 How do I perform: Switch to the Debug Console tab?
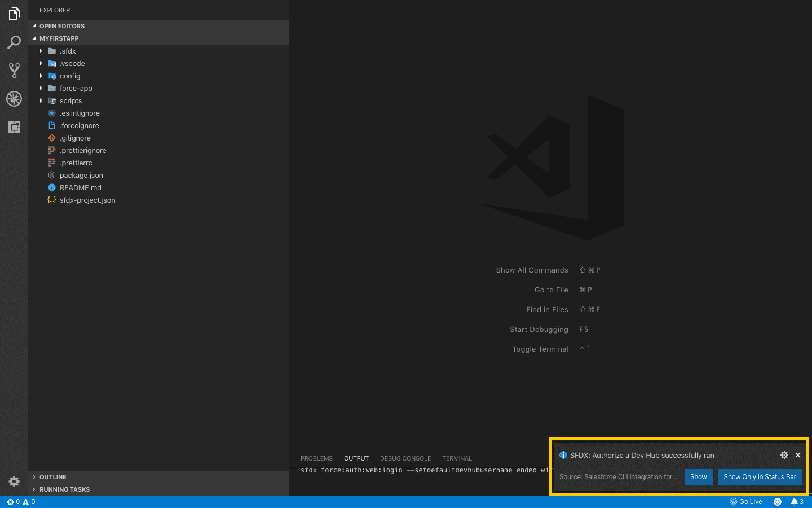coord(405,458)
